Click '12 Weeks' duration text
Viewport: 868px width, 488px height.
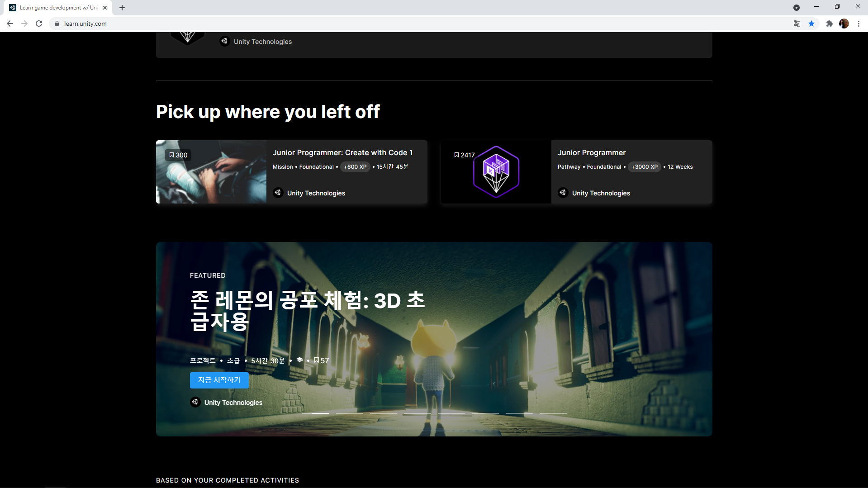click(x=680, y=167)
